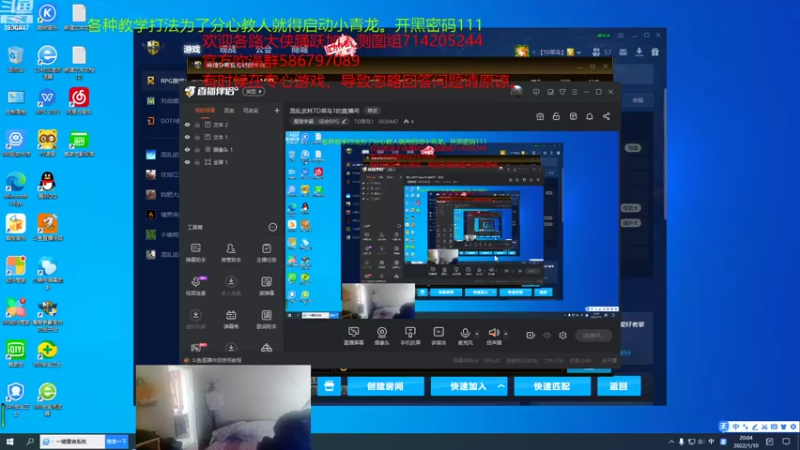Click the webcam overlay in preview

(x=378, y=301)
